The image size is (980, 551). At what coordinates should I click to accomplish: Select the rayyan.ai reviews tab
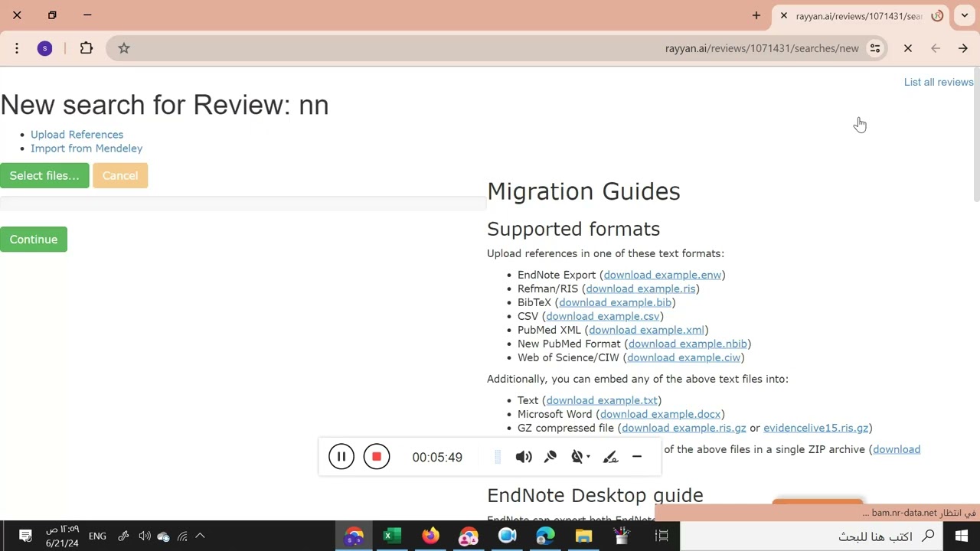click(861, 15)
